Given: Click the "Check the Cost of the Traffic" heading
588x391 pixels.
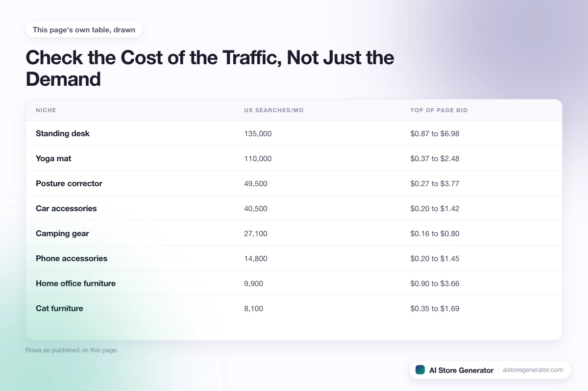Looking at the screenshot, I should pyautogui.click(x=210, y=68).
